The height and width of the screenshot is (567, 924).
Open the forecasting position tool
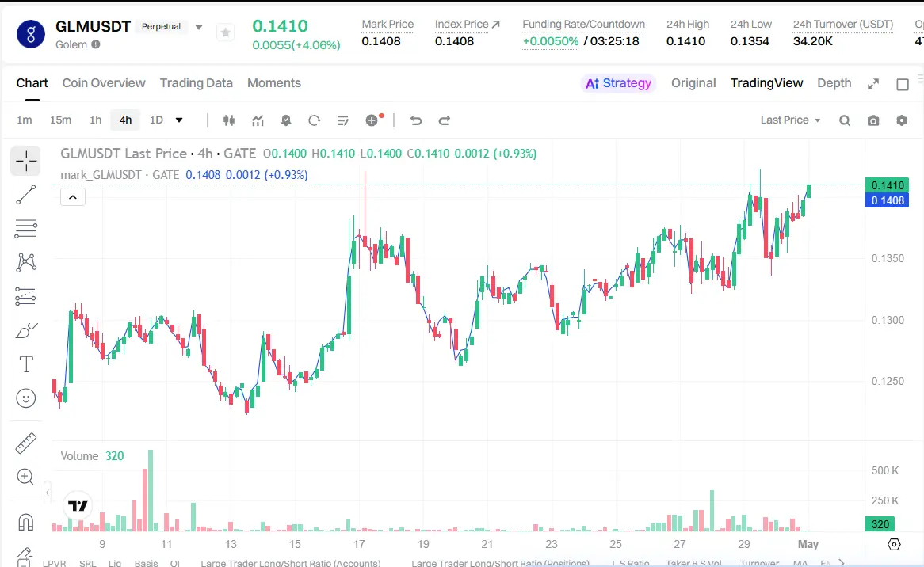pos(25,296)
